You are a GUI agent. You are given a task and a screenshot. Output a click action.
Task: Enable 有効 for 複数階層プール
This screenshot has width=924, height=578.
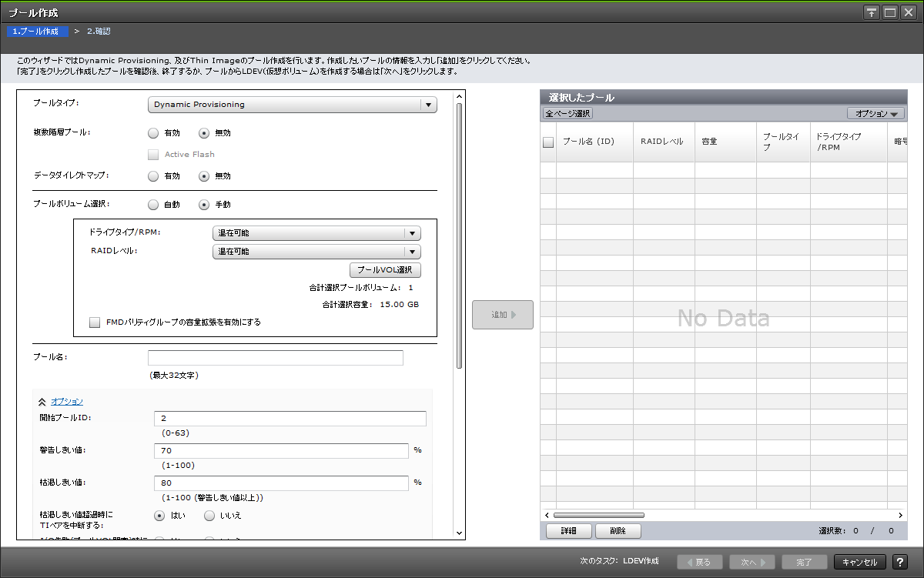[153, 132]
